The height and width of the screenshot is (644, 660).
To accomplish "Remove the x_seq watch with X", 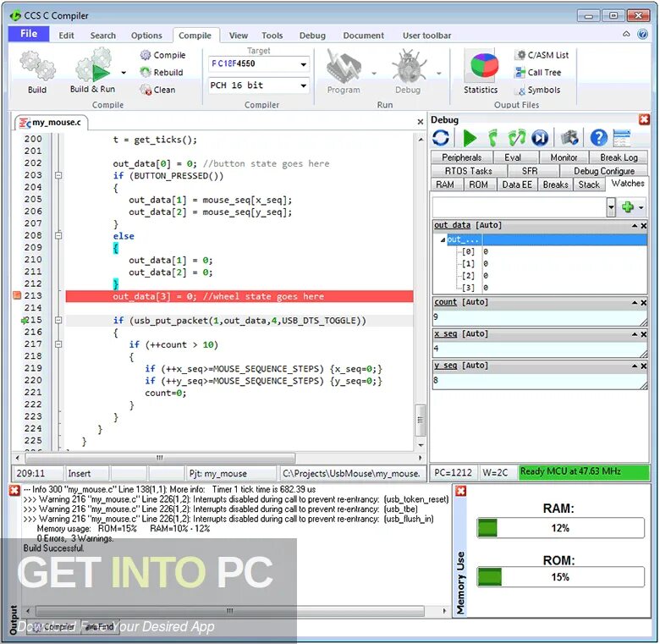I will [644, 334].
